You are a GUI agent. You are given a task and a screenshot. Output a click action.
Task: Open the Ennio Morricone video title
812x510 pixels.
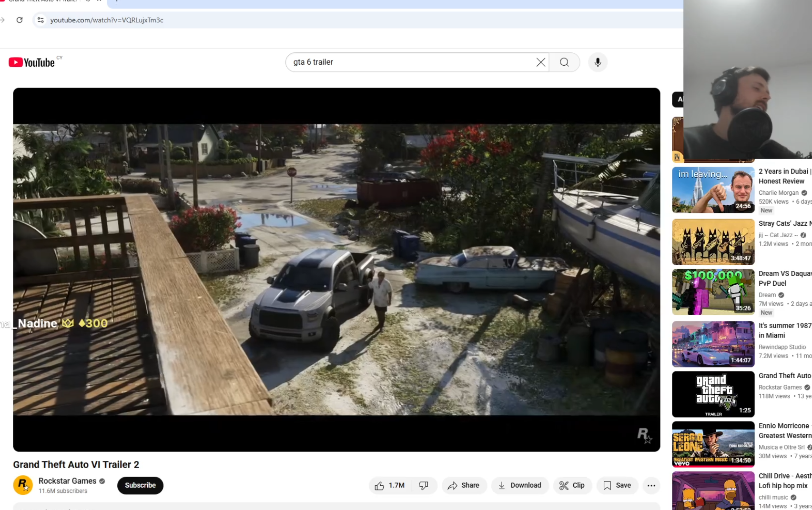[x=785, y=431]
